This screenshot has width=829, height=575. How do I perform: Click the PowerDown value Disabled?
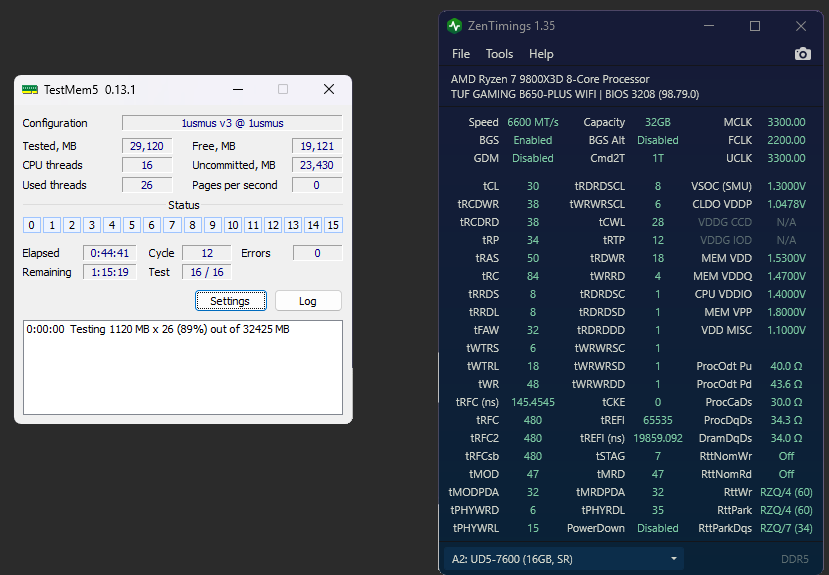(x=658, y=528)
